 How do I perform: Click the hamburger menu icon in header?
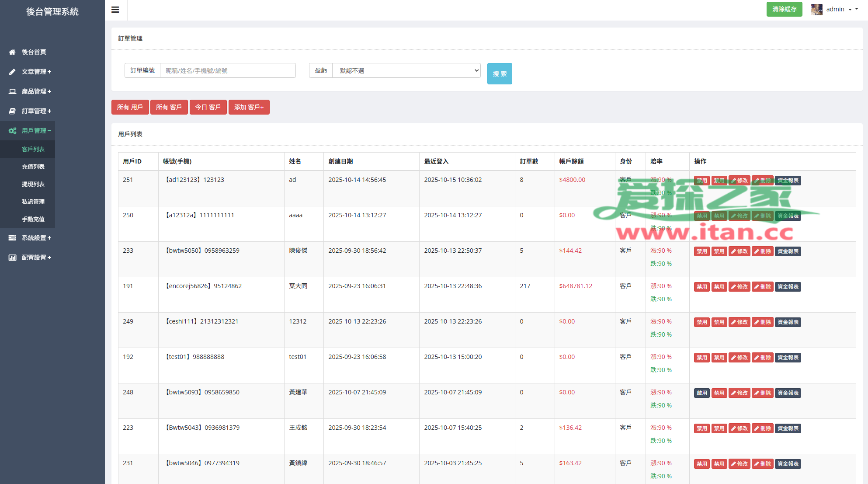click(115, 10)
